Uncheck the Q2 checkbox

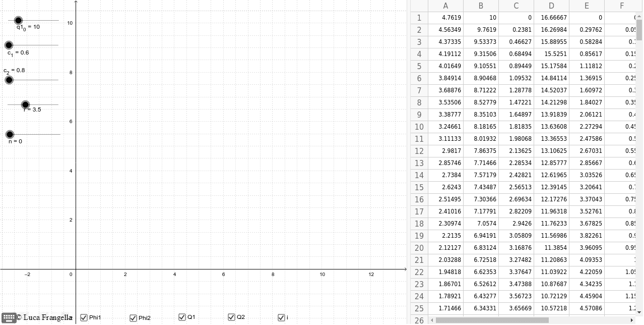coord(231,317)
